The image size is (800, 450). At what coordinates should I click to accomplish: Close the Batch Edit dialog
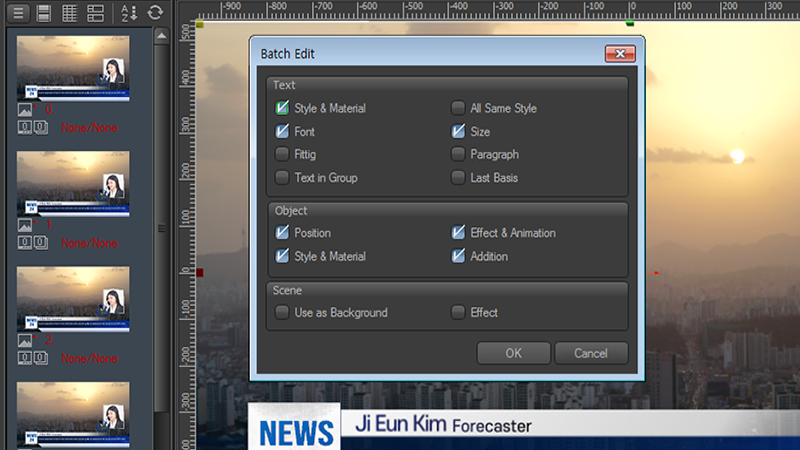click(620, 54)
